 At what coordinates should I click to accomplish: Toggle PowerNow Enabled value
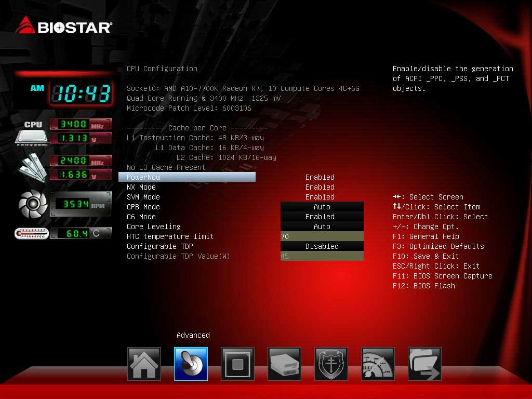coord(320,177)
